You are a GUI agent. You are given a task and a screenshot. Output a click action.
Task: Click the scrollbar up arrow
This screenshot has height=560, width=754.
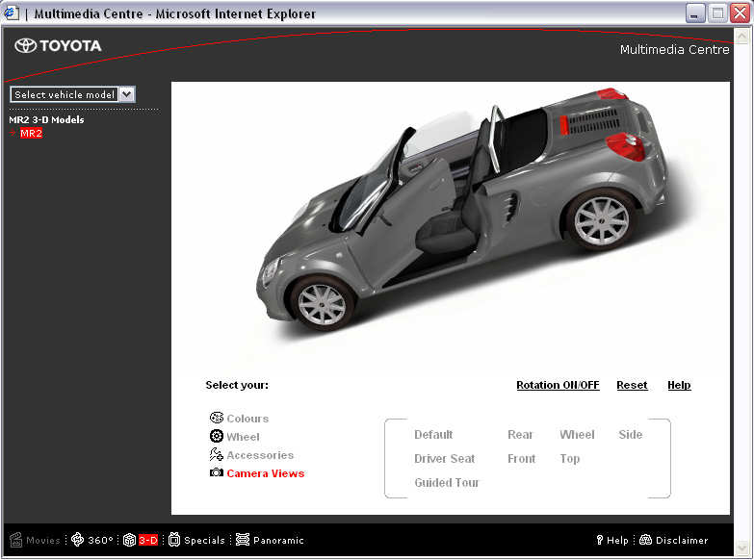point(742,36)
